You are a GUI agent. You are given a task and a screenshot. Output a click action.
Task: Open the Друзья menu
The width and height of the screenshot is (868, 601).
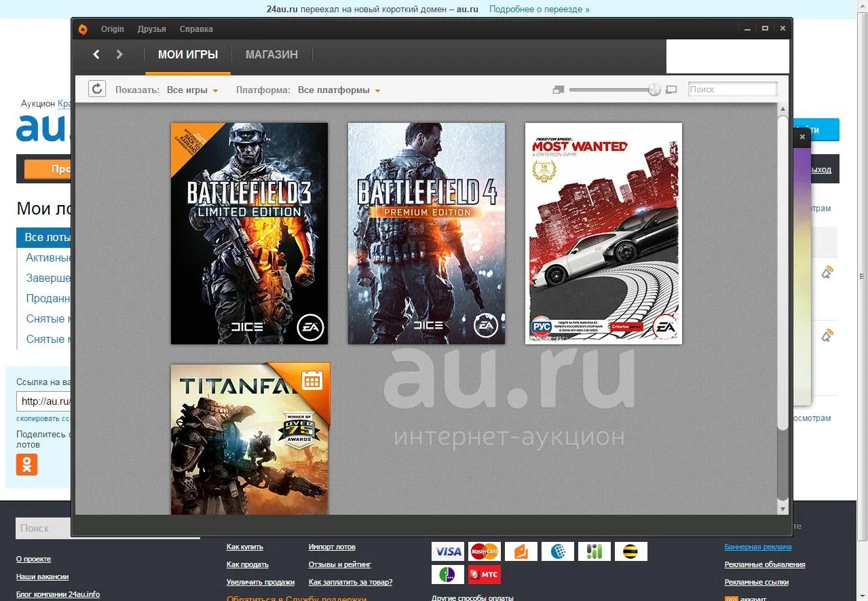(x=151, y=29)
